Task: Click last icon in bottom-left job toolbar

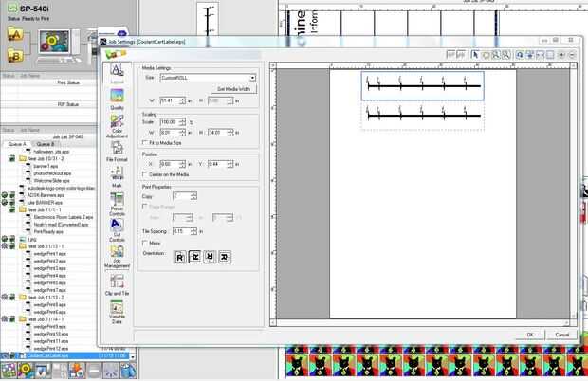Action: pyautogui.click(x=128, y=371)
